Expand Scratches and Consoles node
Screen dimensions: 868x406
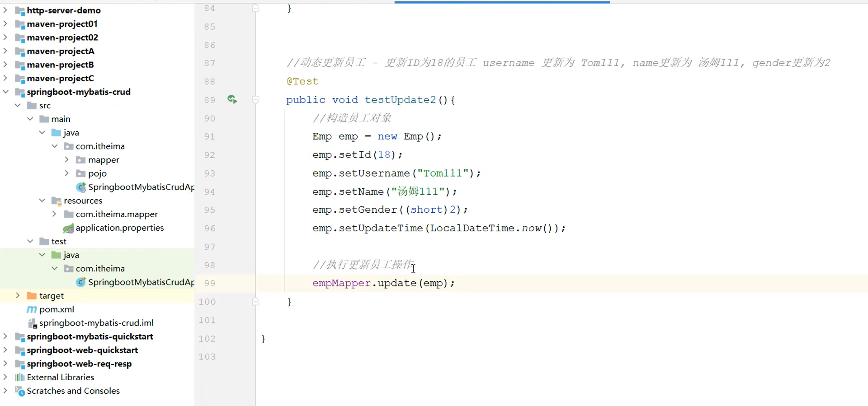5,390
